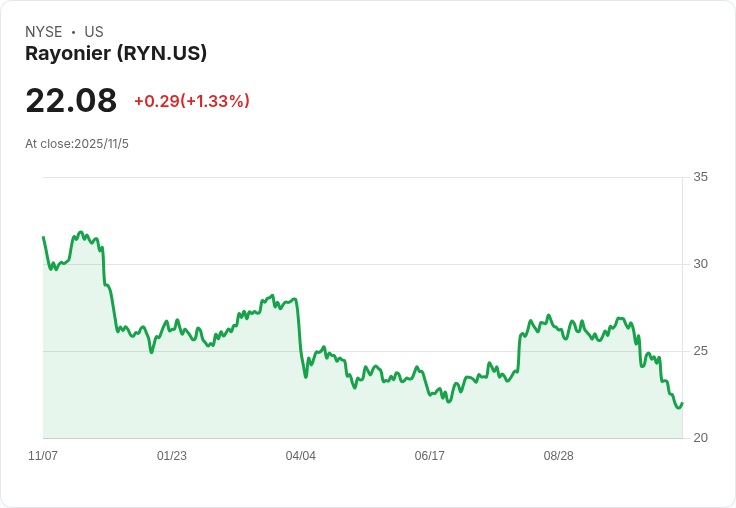Click the 04/04 date on the x-axis
This screenshot has width=736, height=508.
click(300, 456)
